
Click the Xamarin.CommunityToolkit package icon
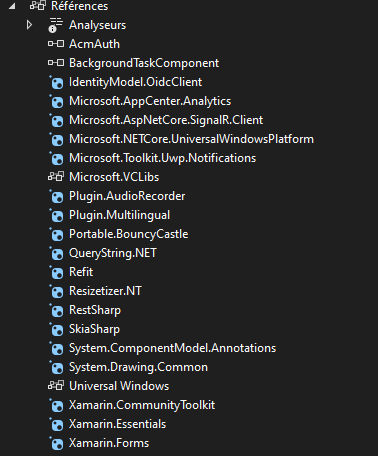pyautogui.click(x=57, y=405)
